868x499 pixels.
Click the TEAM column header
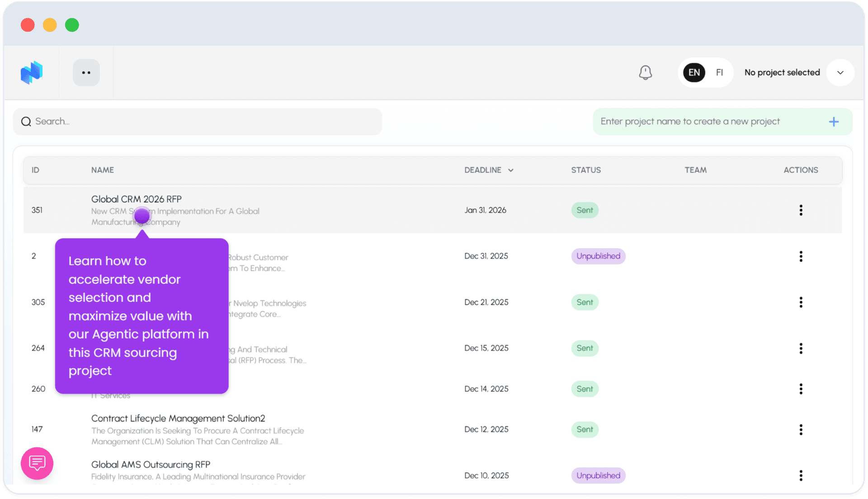pos(695,170)
